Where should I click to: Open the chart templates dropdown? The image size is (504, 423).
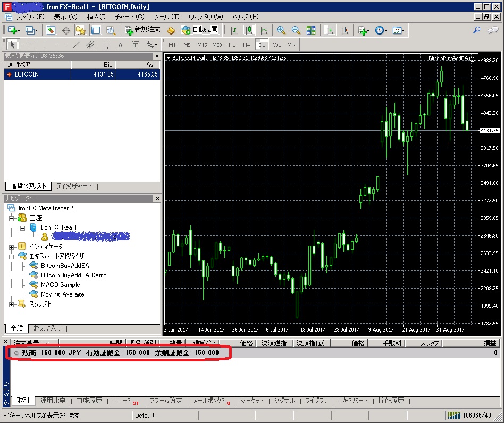point(399,30)
